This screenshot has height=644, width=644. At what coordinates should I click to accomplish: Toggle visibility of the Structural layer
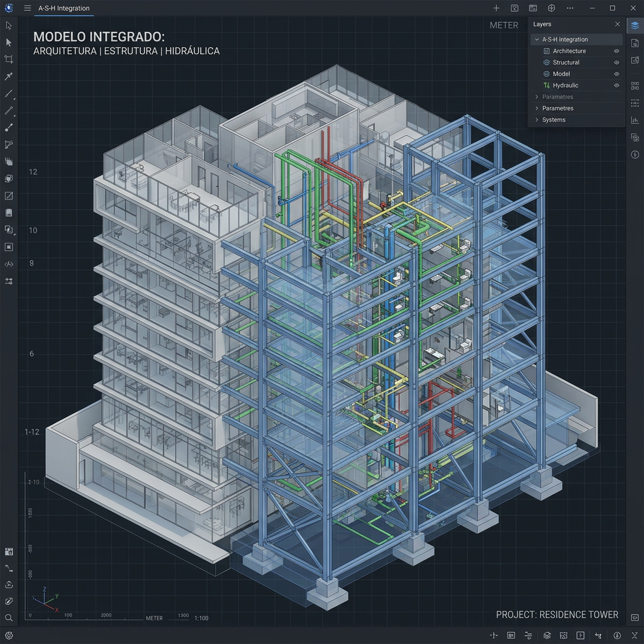(616, 62)
